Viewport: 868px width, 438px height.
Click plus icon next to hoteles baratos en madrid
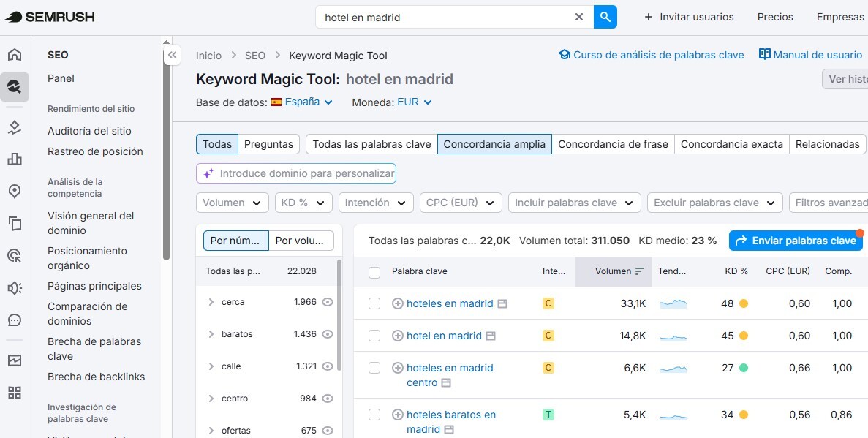point(398,414)
